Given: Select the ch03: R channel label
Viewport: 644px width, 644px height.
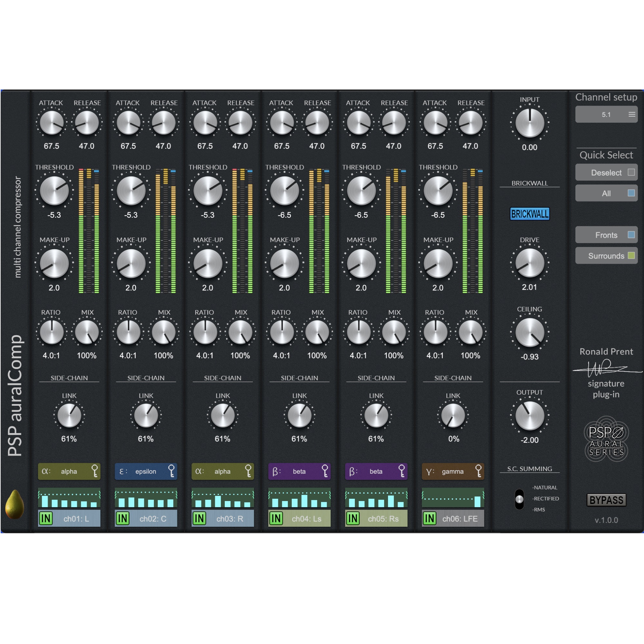Looking at the screenshot, I should coord(230,519).
